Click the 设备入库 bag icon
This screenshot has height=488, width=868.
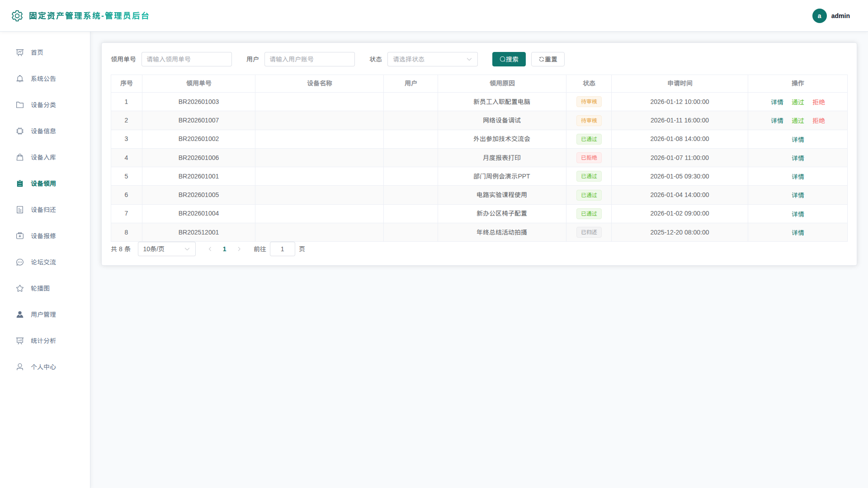pos(20,157)
